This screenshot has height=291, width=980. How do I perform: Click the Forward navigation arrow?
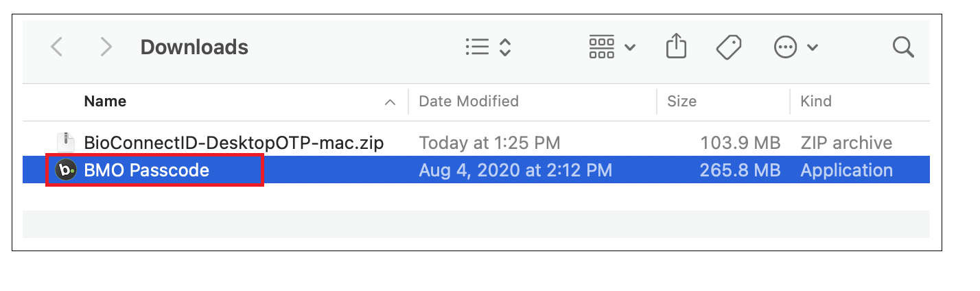point(105,47)
